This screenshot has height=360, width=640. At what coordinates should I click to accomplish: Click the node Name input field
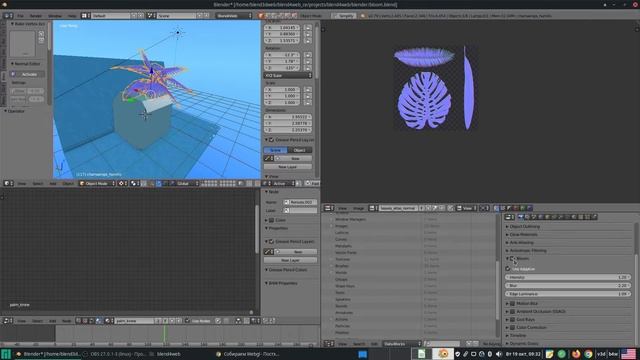(301, 202)
